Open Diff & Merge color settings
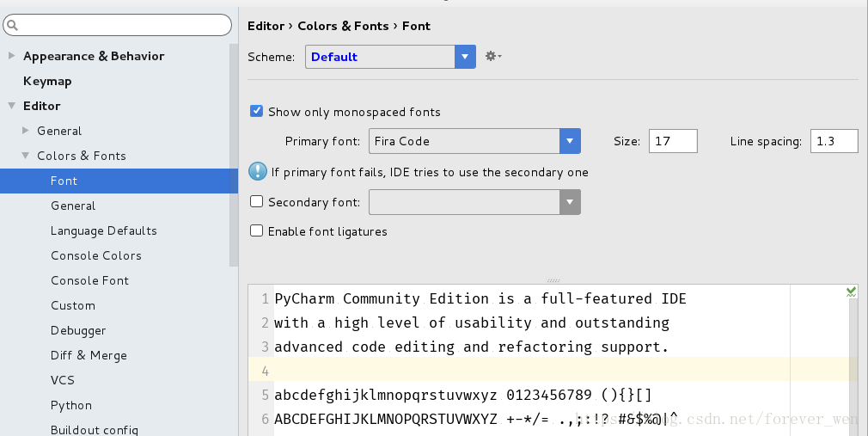Screen dimensions: 868x436 point(89,355)
